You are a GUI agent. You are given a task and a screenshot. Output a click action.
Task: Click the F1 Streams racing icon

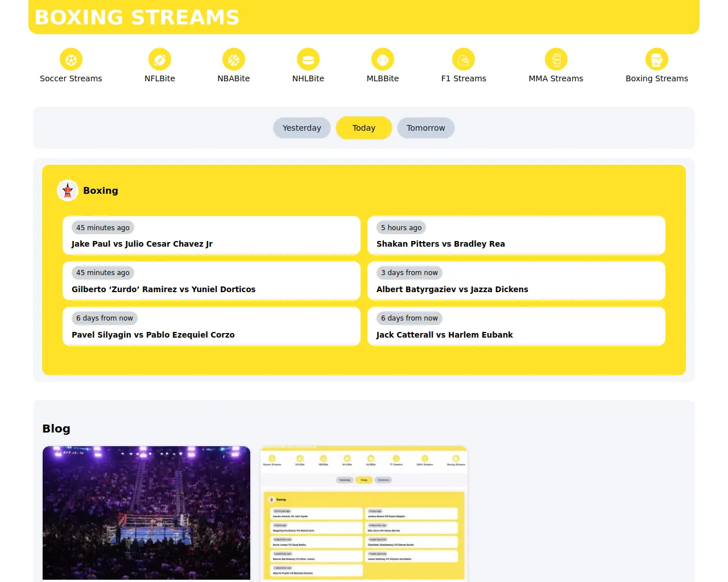pos(464,59)
